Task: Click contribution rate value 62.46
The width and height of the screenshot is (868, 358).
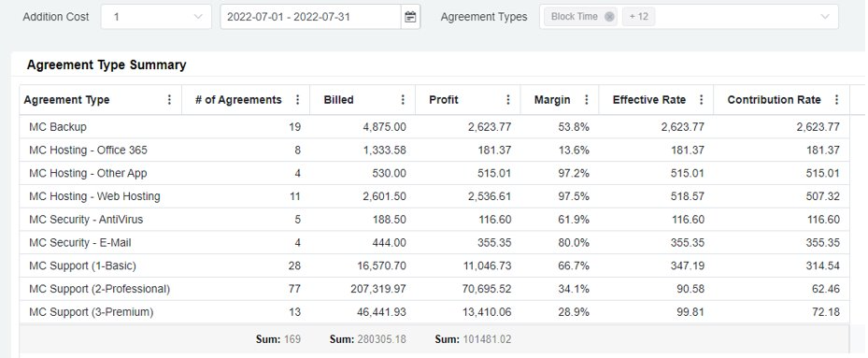Action: (x=825, y=289)
